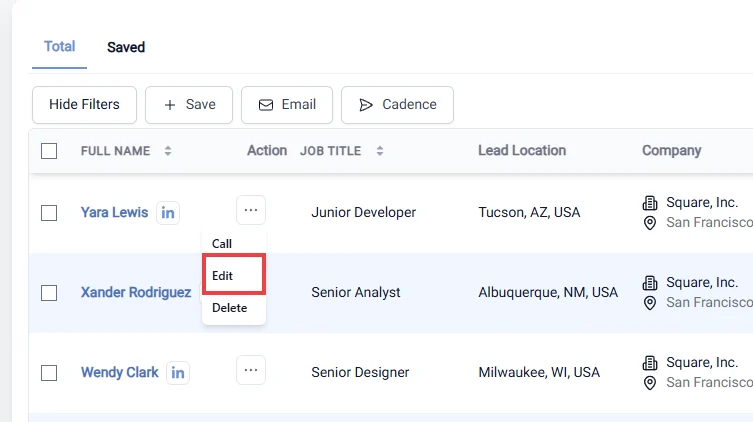Image resolution: width=753 pixels, height=422 pixels.
Task: Select the Xander Rodriguez row checkbox
Action: (x=49, y=293)
